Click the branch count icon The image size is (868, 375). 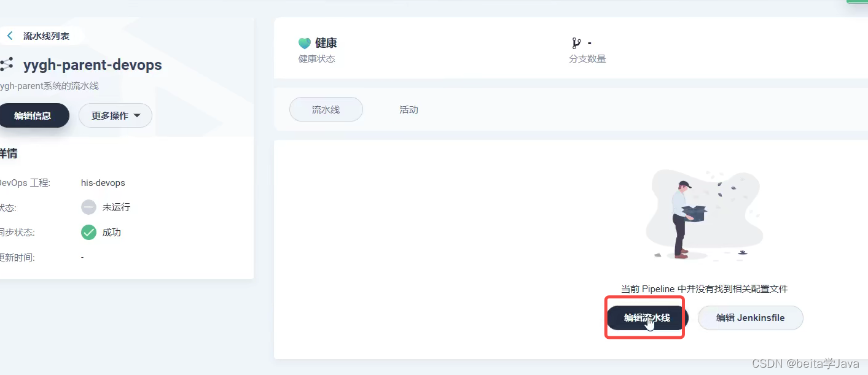[576, 43]
